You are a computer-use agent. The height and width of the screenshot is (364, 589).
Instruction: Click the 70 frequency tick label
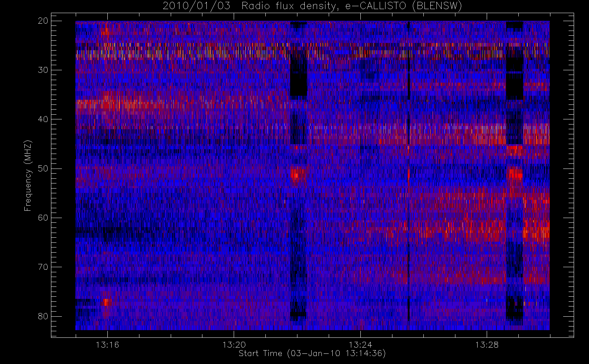(43, 267)
